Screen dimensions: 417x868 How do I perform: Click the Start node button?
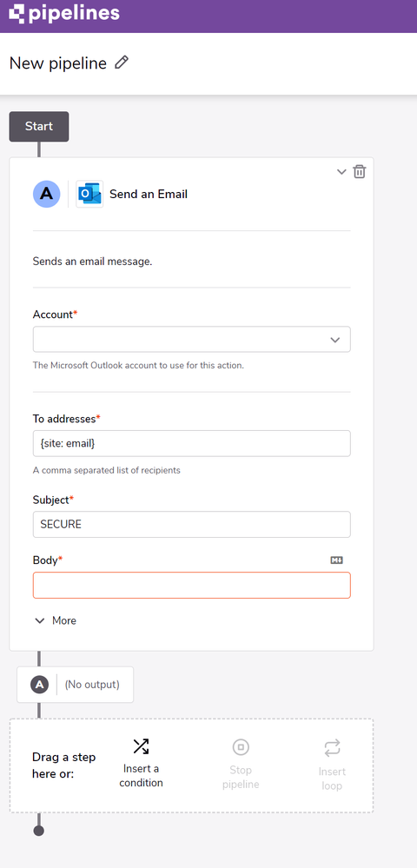pyautogui.click(x=39, y=126)
